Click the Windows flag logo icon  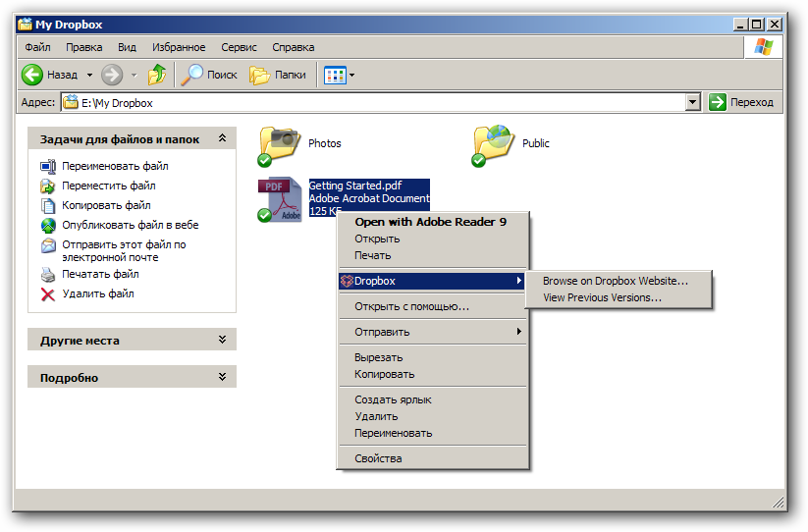tap(763, 47)
